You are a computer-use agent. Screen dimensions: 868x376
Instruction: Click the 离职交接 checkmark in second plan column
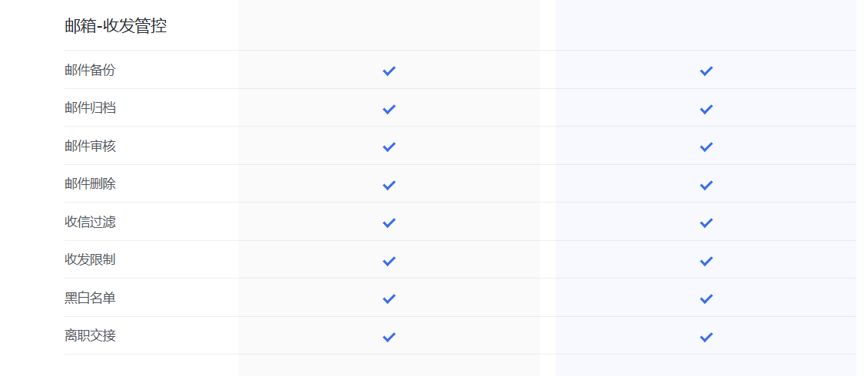coord(706,337)
